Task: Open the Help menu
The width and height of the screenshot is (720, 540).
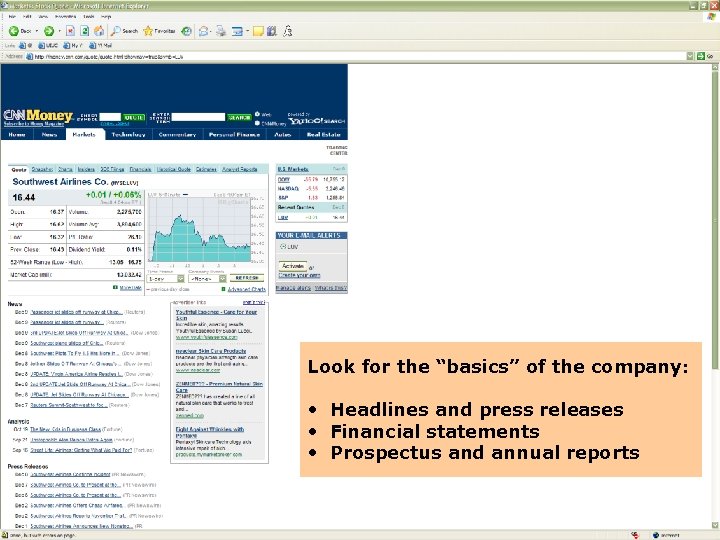Action: [106, 16]
